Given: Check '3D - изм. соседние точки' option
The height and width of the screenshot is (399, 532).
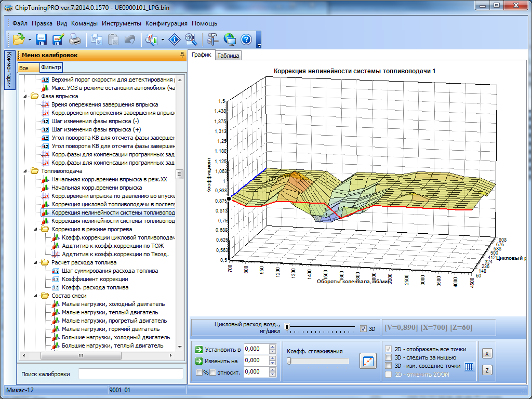Looking at the screenshot, I should point(388,366).
